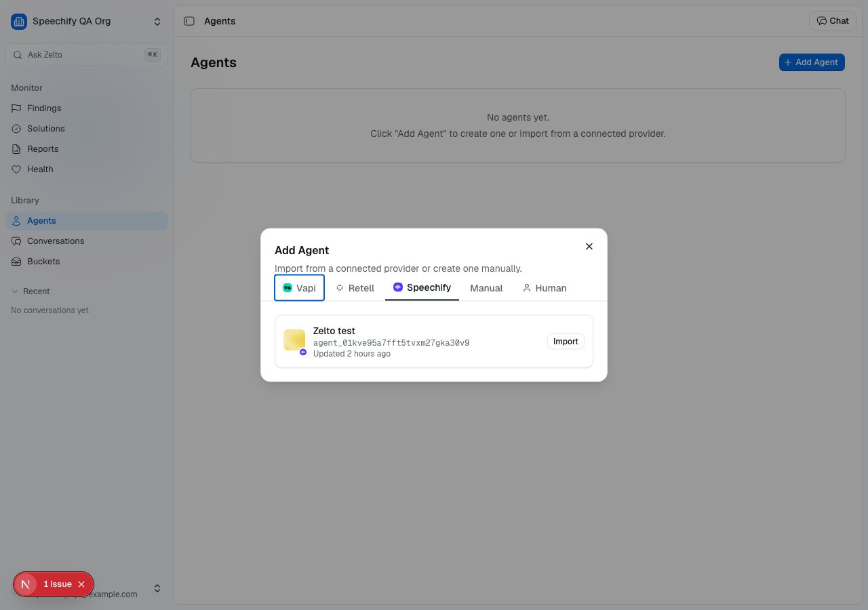Click the Findings flag icon
Screen dimensions: 868x610
pos(16,108)
